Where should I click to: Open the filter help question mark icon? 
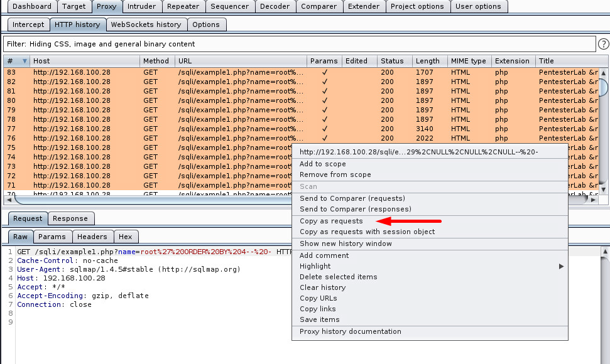[603, 44]
